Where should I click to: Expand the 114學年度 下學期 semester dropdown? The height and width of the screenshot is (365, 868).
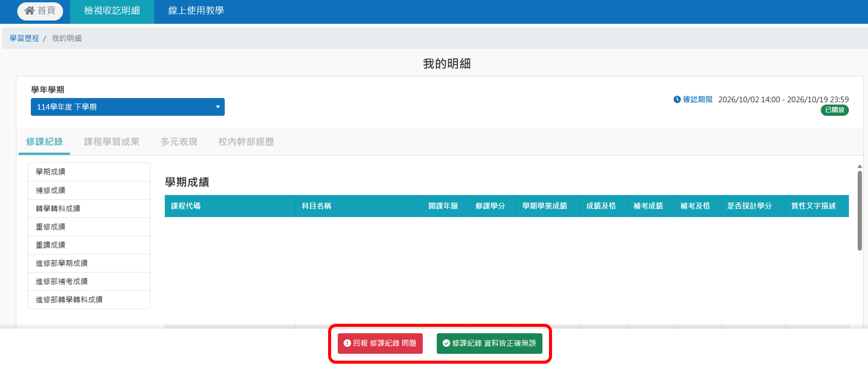[128, 107]
